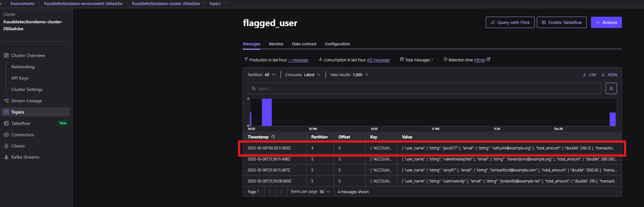Toggle the column view button beside search

pos(611,88)
